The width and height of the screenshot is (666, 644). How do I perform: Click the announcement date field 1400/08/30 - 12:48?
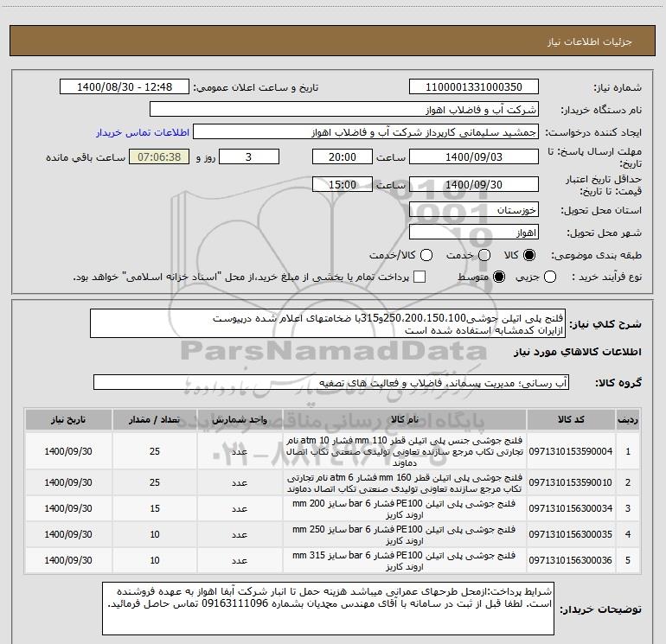(x=125, y=87)
